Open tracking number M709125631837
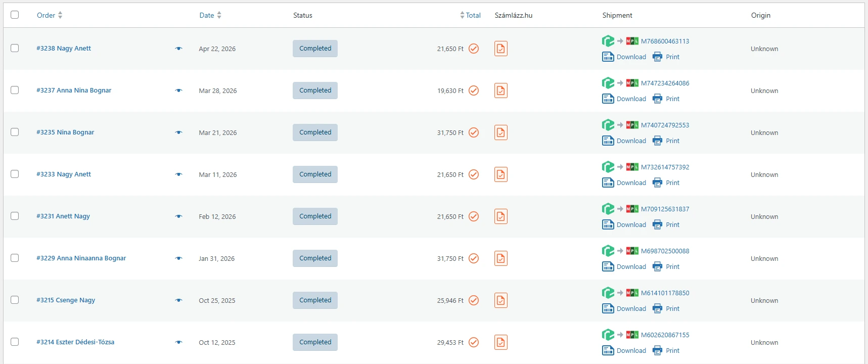 pos(665,209)
